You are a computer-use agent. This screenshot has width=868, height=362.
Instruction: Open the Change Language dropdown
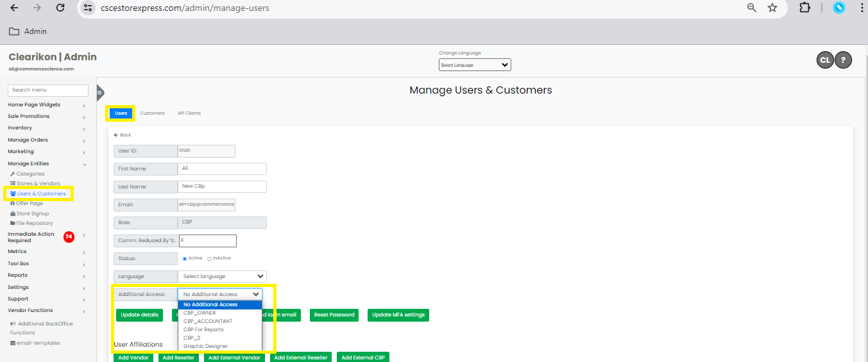pyautogui.click(x=475, y=65)
